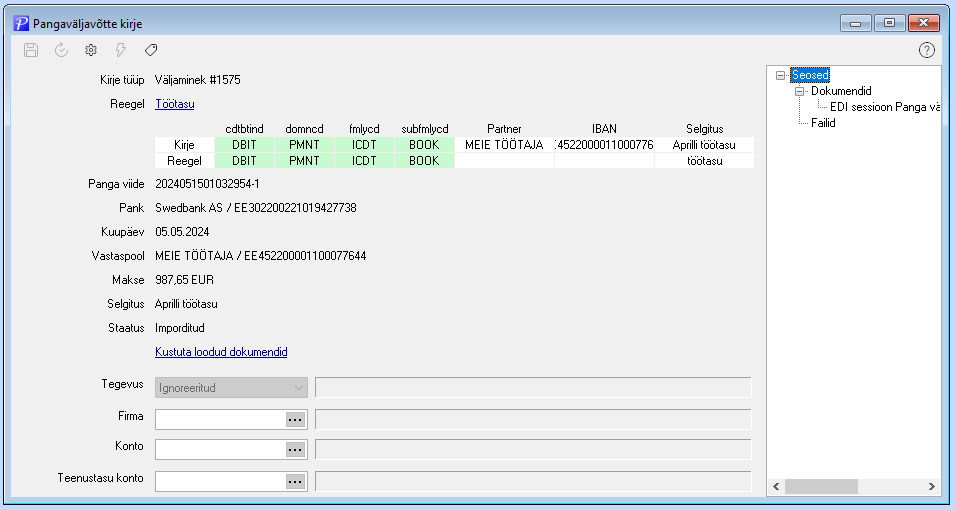The image size is (956, 510).
Task: Open the Töötasu rule link
Action: pos(174,104)
